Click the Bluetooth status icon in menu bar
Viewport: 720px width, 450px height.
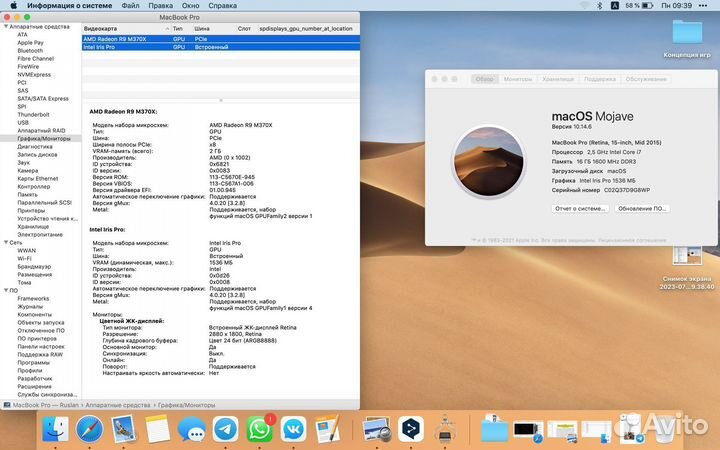pos(599,6)
